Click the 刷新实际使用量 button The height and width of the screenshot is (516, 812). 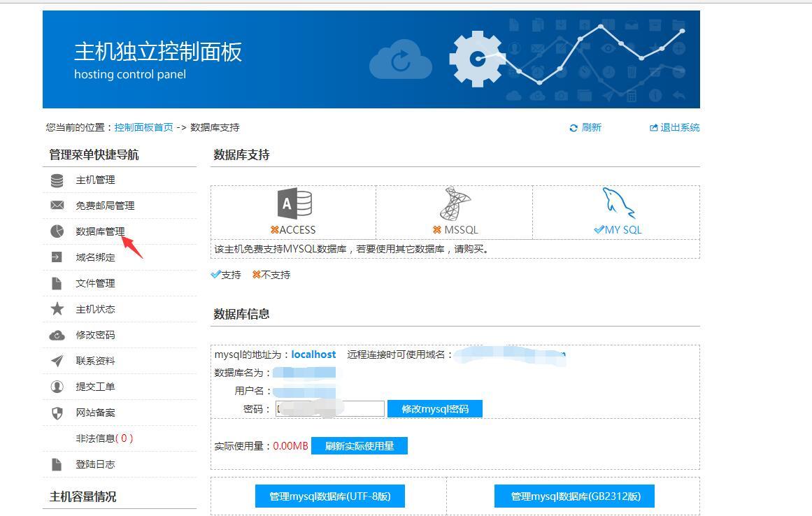click(359, 445)
